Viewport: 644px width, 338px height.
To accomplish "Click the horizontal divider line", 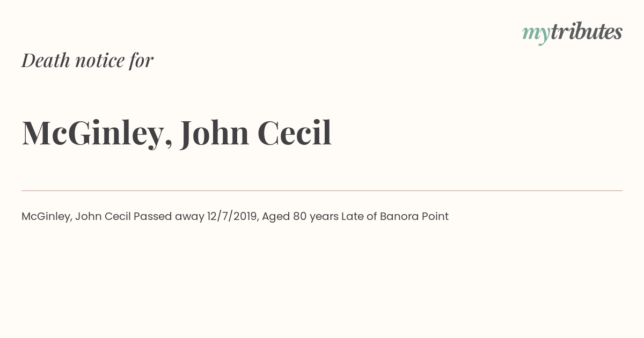I will pos(322,190).
